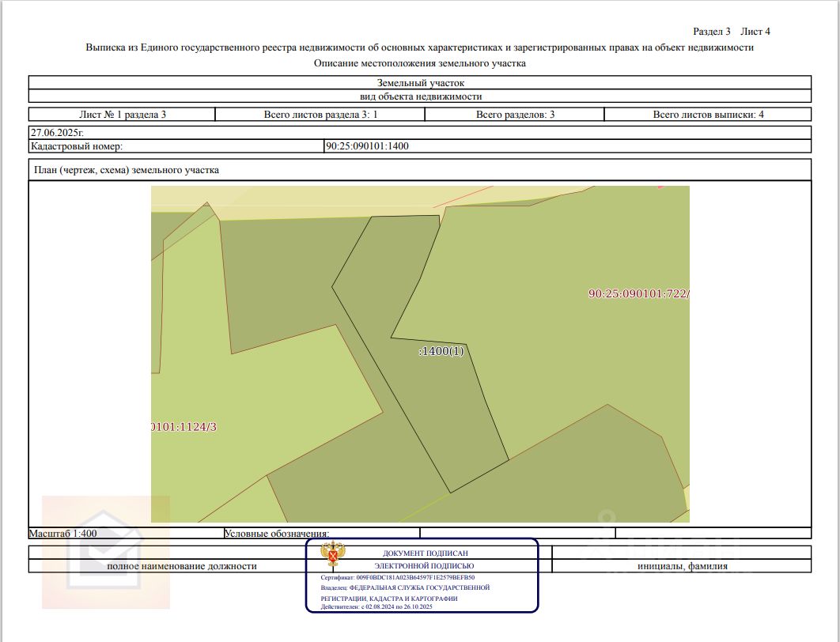
Task: Click the "Всего листов выписки: 4" cell
Action: 708,115
